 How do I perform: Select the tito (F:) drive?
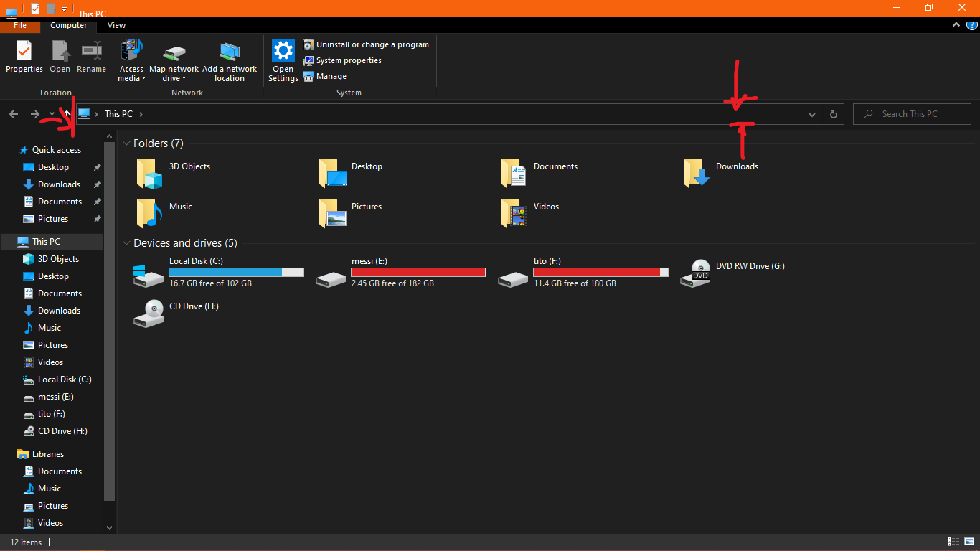click(x=583, y=273)
